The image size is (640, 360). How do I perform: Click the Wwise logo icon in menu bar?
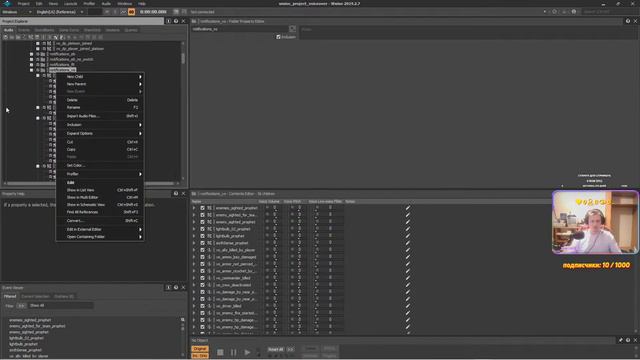pyautogui.click(x=7, y=4)
